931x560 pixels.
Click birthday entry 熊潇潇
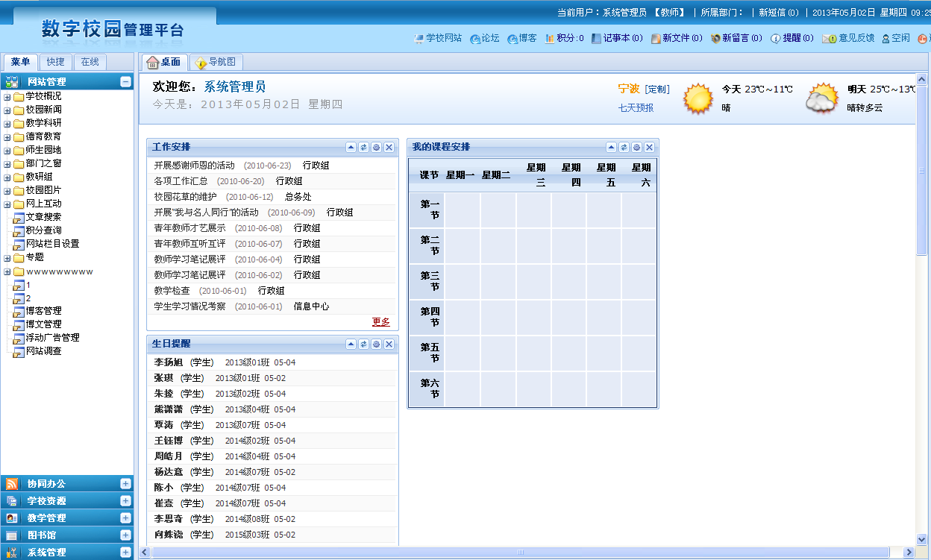[x=168, y=409]
